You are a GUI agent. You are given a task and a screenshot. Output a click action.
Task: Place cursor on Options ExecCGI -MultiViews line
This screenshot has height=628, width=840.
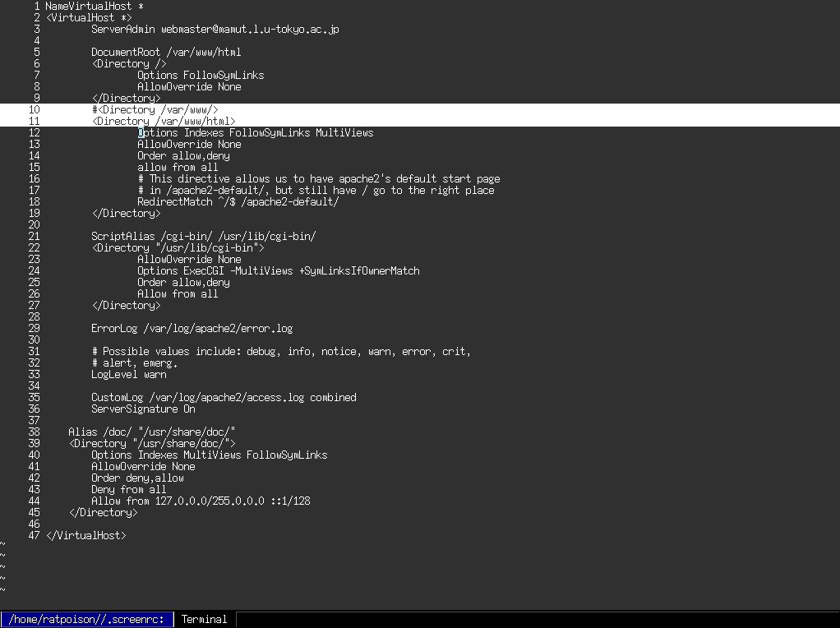pyautogui.click(x=278, y=270)
